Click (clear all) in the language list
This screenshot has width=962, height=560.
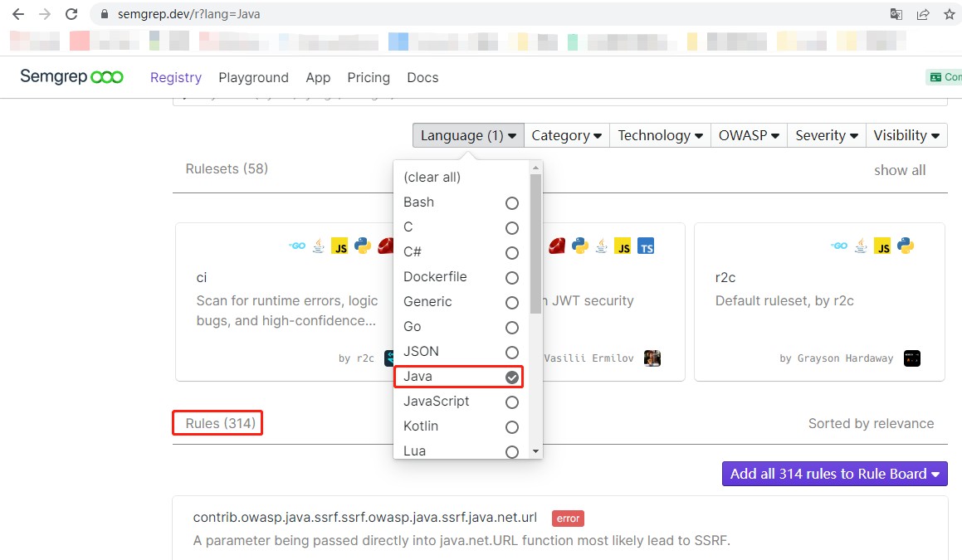(x=432, y=178)
